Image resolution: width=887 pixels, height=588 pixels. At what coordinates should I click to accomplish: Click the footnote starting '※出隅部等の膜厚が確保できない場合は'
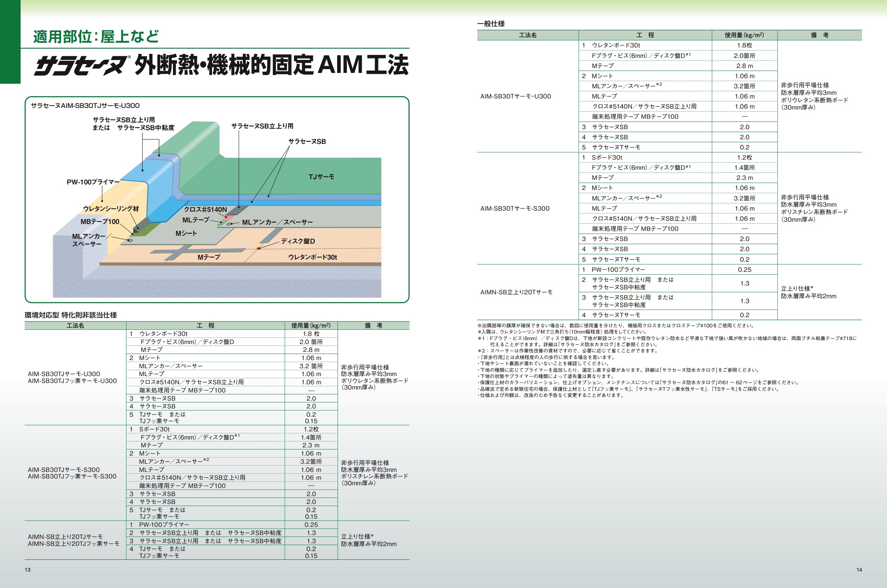615,325
